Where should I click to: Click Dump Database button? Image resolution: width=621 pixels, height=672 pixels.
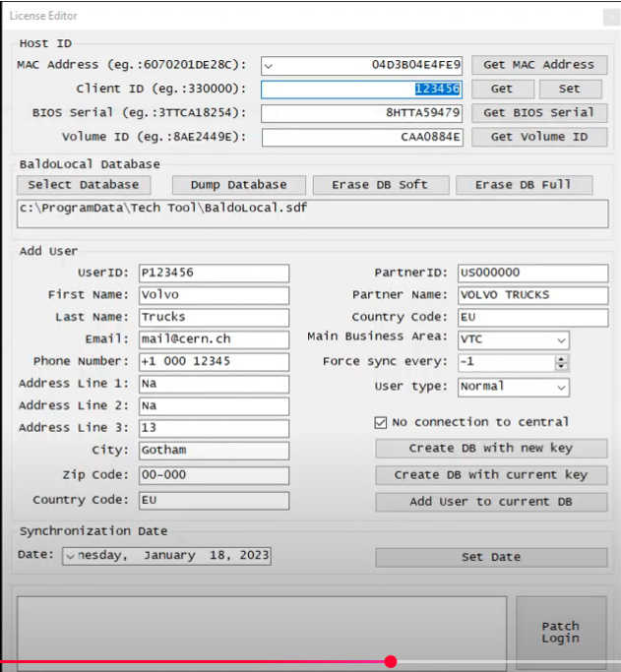pos(239,185)
